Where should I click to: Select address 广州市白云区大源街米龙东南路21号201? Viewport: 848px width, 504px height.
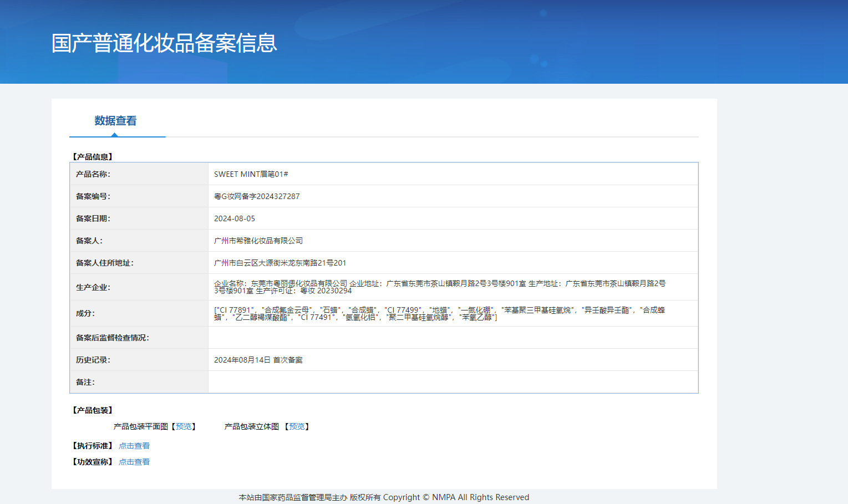point(280,263)
